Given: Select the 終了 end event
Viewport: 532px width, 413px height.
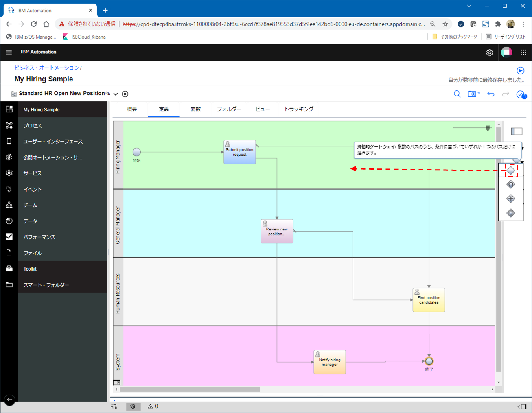Looking at the screenshot, I should pos(429,361).
